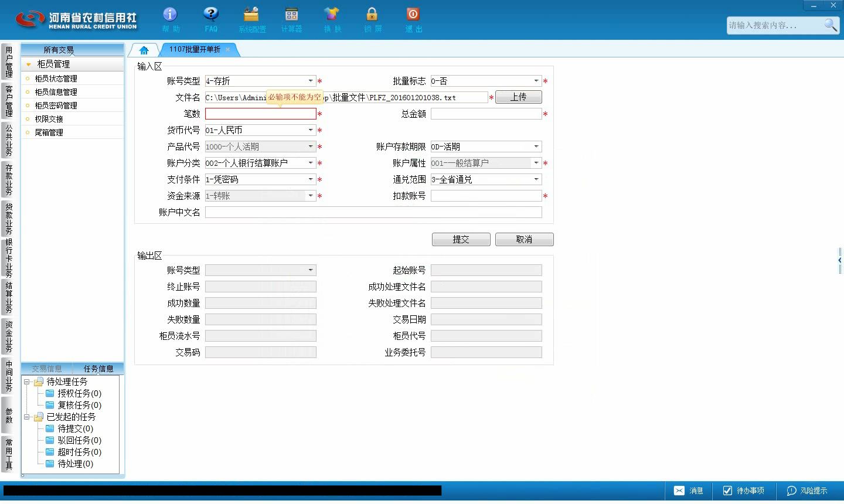Open 柜员密码管理 menu item

[56, 105]
